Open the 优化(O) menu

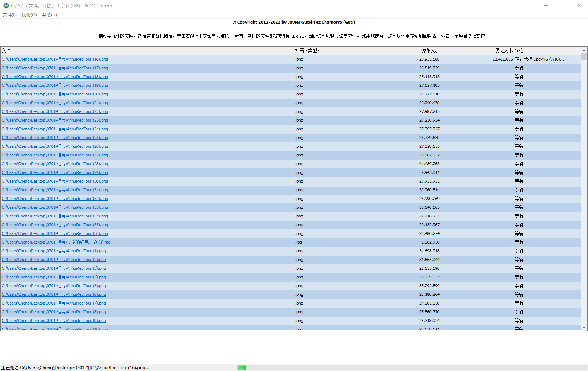click(29, 15)
